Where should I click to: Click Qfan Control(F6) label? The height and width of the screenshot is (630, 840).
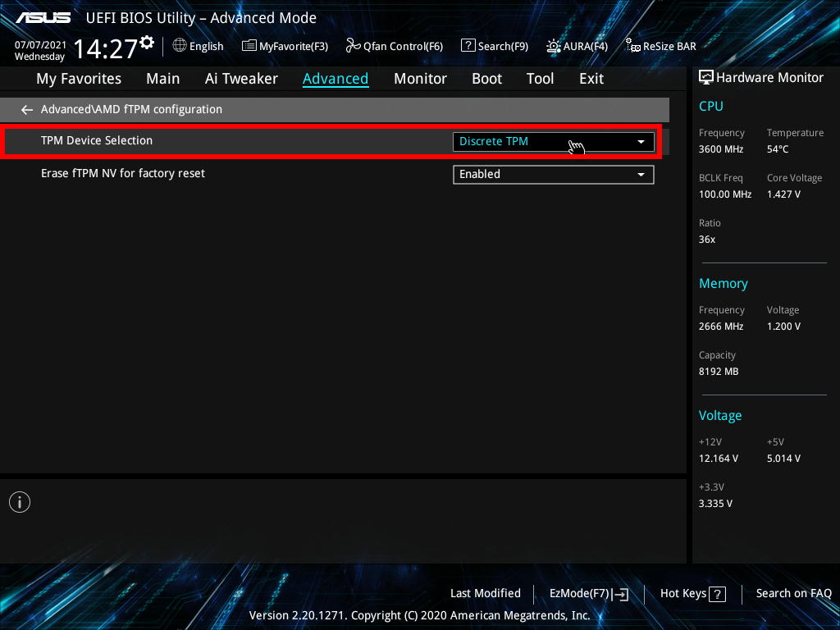[403, 47]
